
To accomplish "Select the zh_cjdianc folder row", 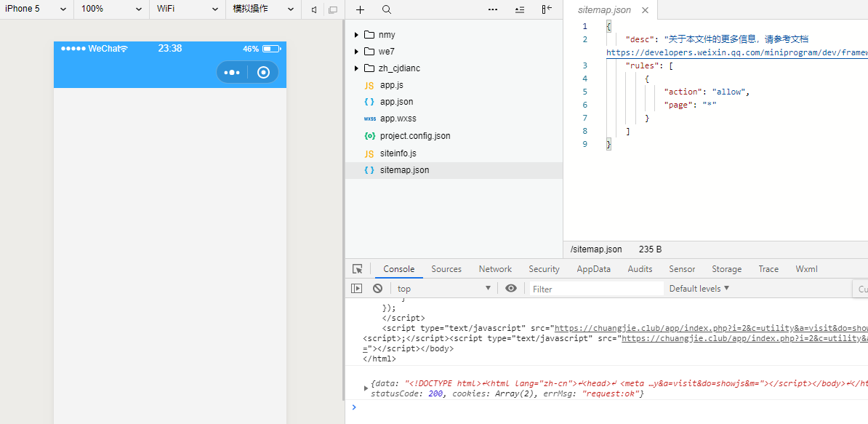I will (454, 68).
